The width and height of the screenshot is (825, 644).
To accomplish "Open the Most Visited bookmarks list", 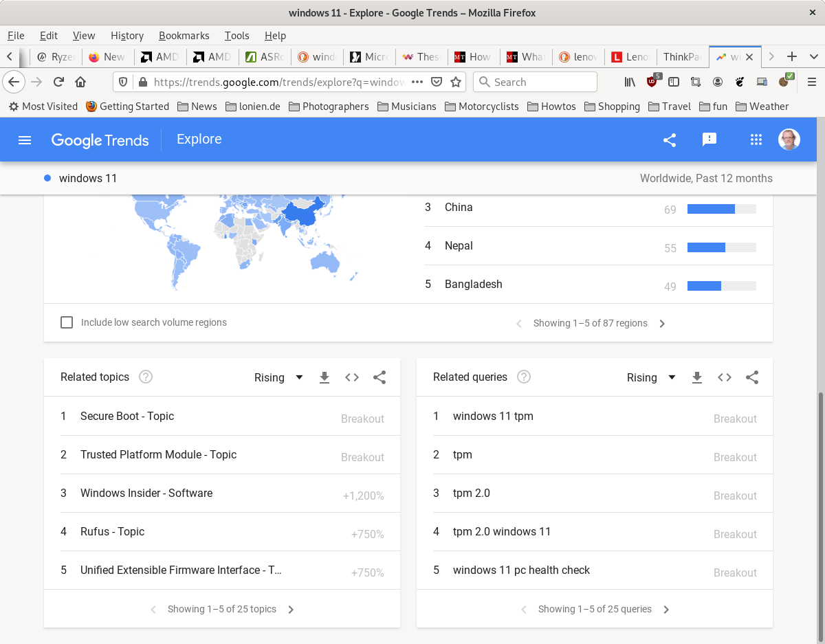I will (43, 107).
